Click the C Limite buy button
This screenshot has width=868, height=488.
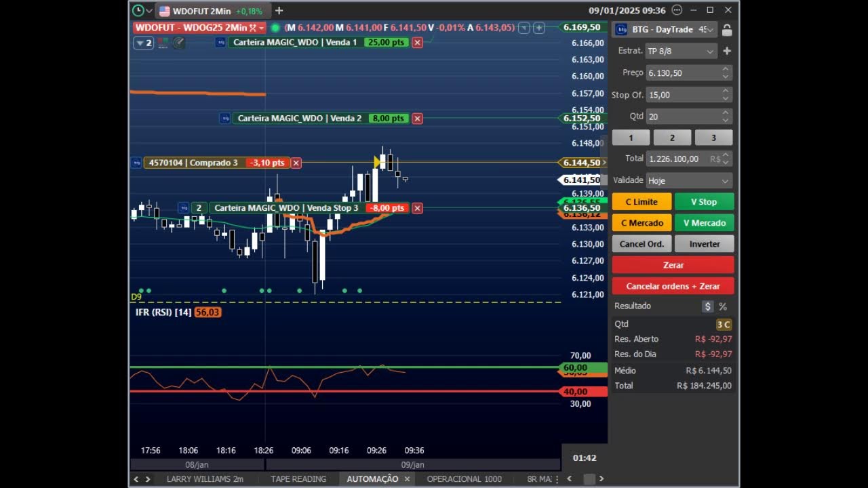[642, 202]
